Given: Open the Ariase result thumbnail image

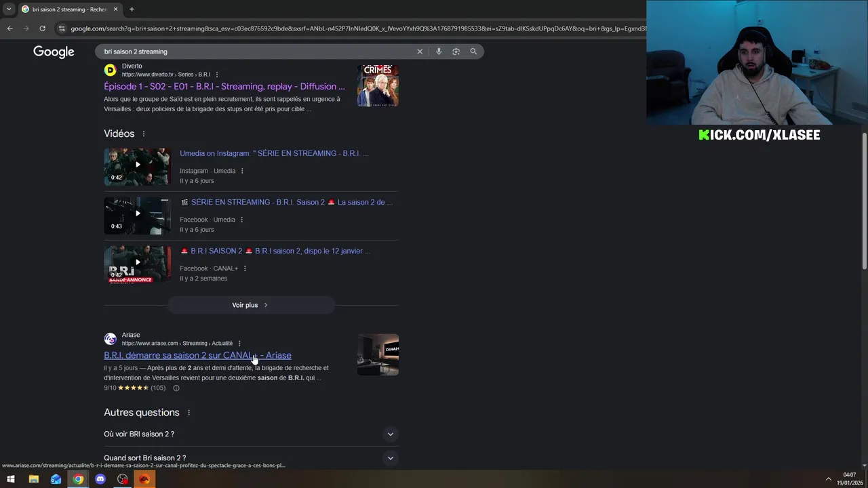Looking at the screenshot, I should coord(378,354).
